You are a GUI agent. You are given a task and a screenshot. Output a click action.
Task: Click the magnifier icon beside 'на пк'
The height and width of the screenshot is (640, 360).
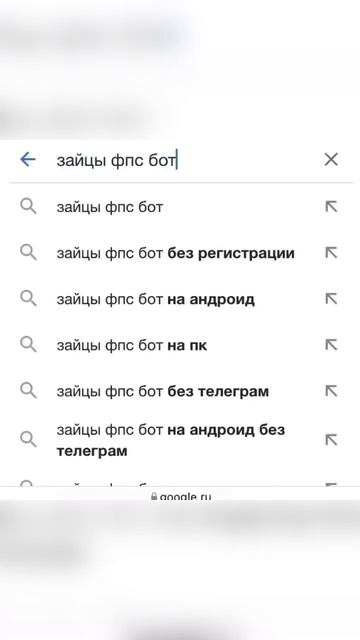pos(28,345)
